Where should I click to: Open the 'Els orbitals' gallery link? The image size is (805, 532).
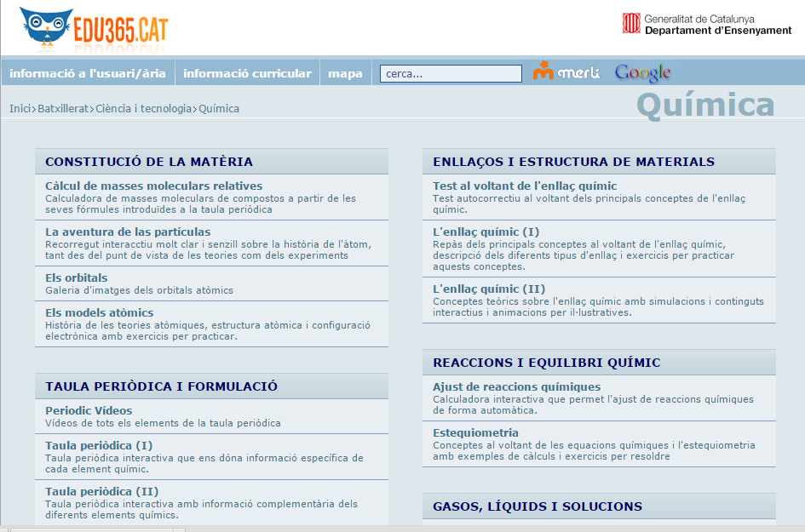(x=76, y=277)
